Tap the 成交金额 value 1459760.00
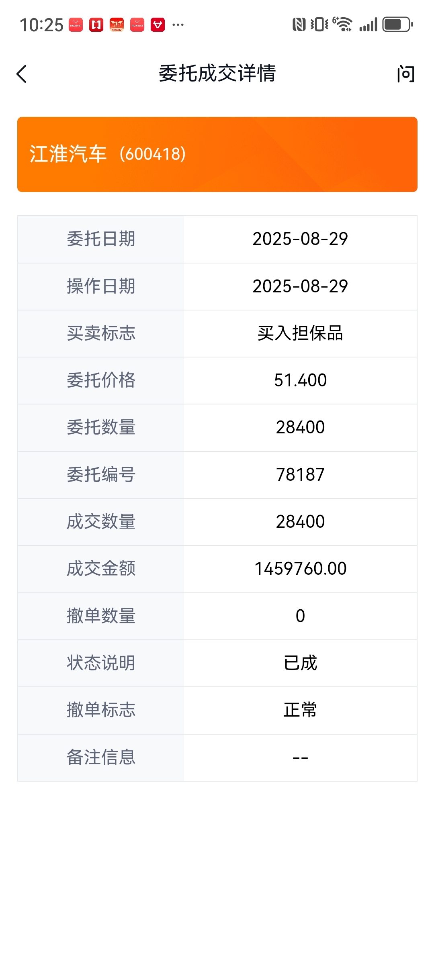This screenshot has width=434, height=980. [300, 569]
